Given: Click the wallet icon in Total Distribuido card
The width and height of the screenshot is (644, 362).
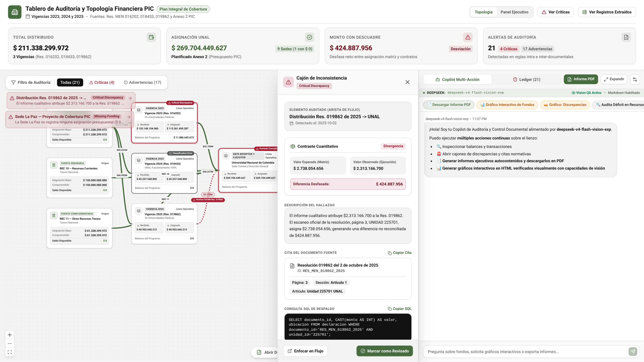Looking at the screenshot, I should pyautogui.click(x=151, y=37).
